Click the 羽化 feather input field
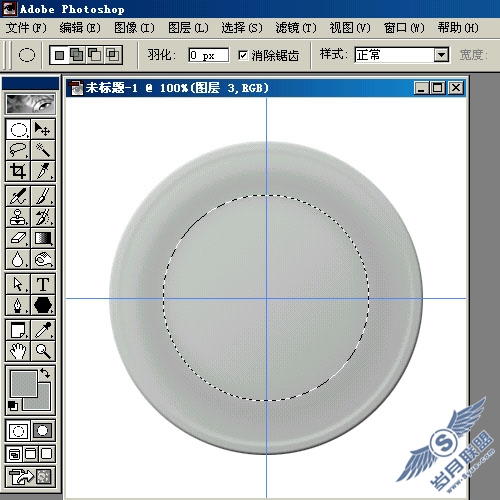Viewport: 500px width, 500px height. point(209,55)
